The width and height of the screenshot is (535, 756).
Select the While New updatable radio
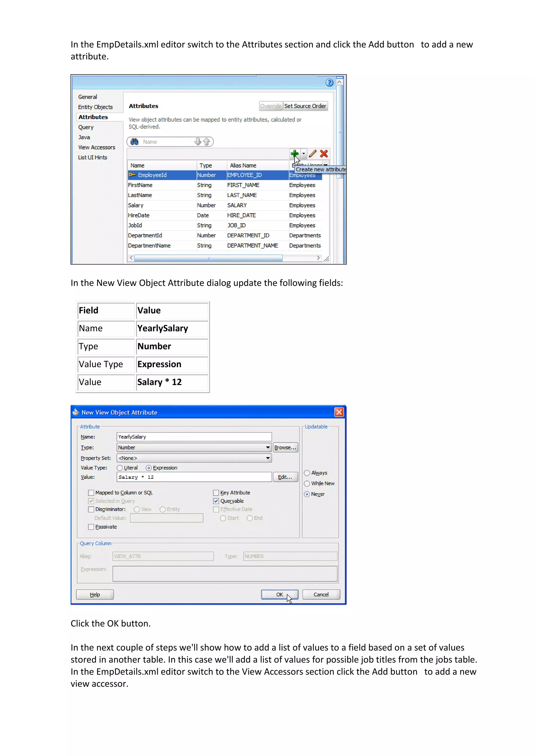pyautogui.click(x=307, y=484)
